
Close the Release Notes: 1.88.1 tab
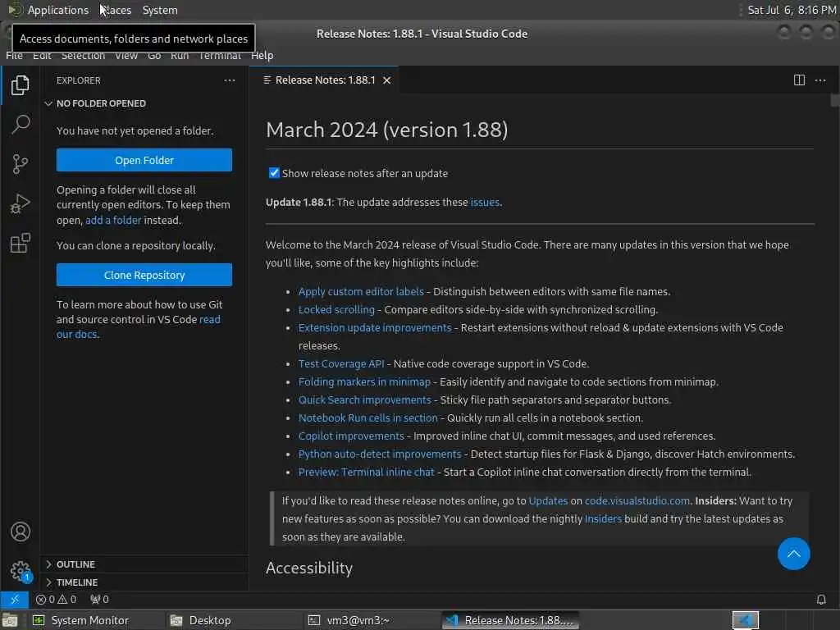[x=387, y=80]
